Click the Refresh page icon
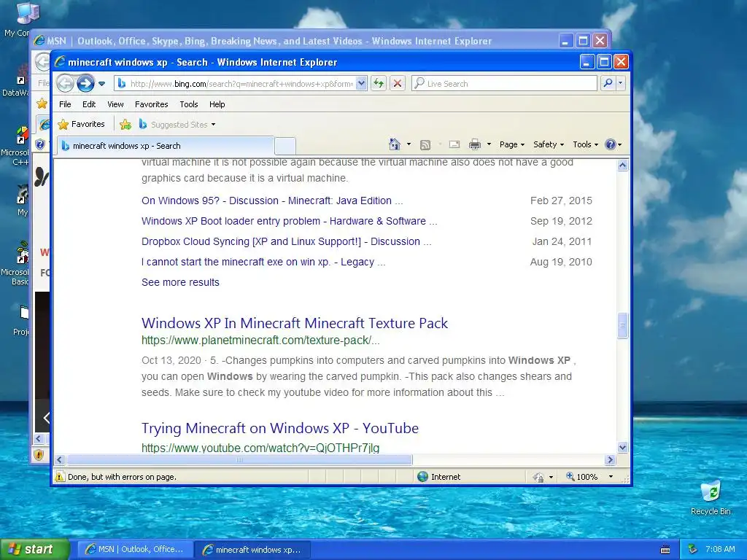The image size is (747, 560). pyautogui.click(x=379, y=83)
